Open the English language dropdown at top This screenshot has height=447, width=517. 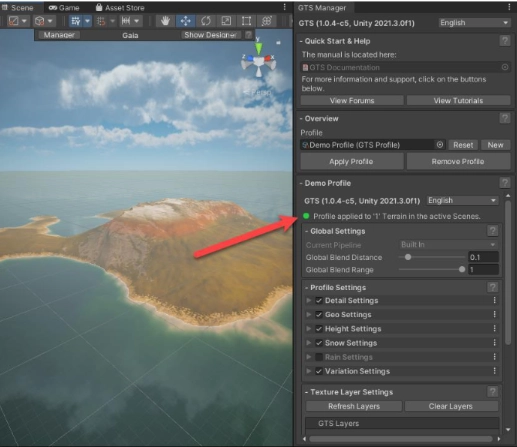tap(474, 23)
